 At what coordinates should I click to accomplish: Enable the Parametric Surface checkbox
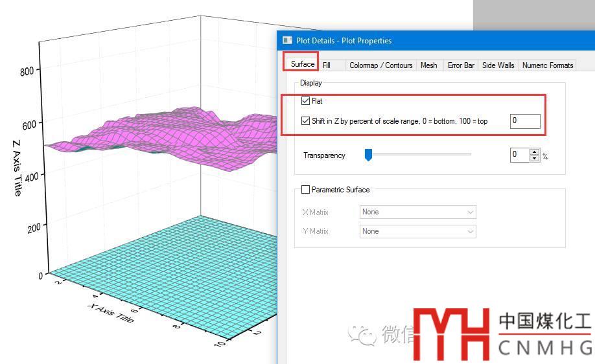coord(306,190)
